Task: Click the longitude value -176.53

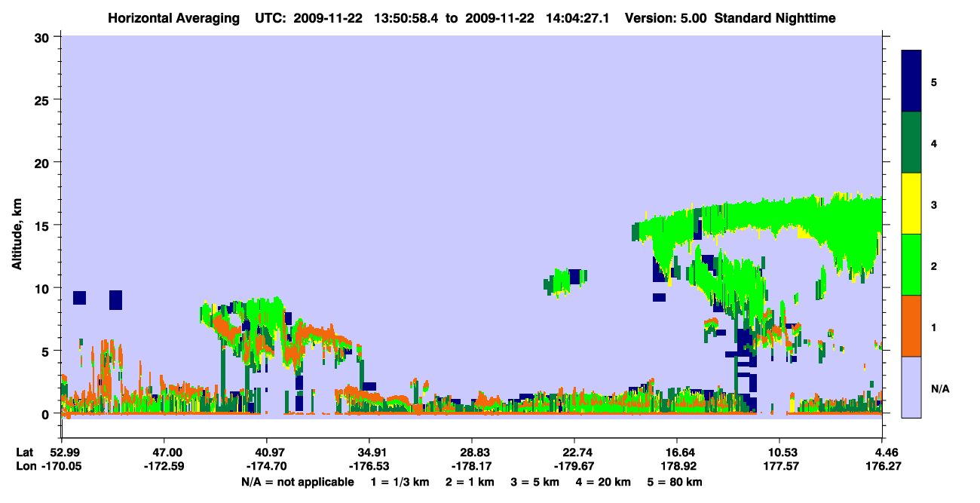Action: [x=369, y=467]
